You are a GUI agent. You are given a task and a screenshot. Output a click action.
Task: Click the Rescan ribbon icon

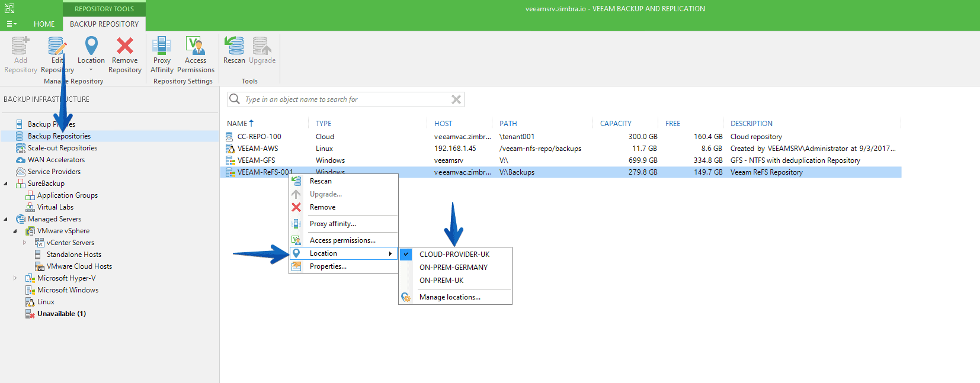(234, 46)
